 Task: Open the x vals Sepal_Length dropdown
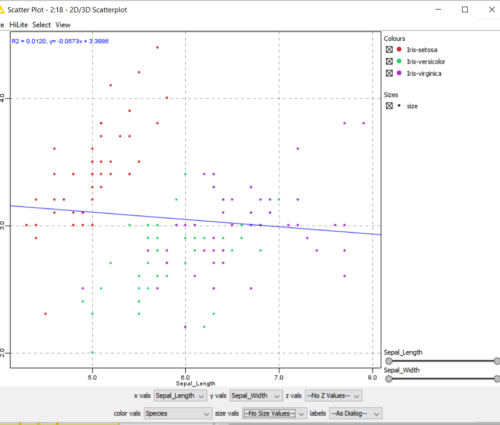(x=180, y=396)
